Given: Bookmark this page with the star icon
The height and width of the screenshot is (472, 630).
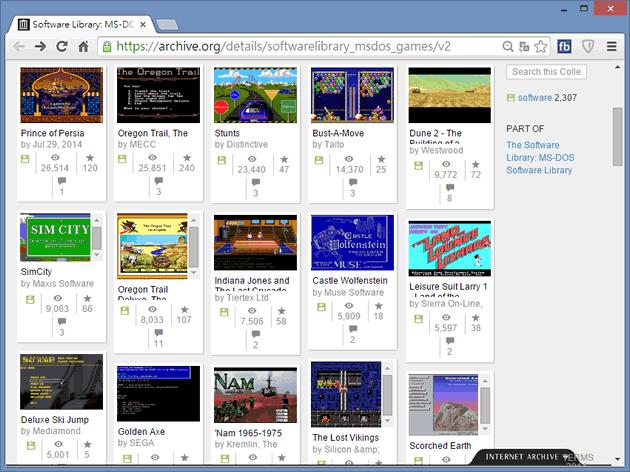Looking at the screenshot, I should 541,46.
